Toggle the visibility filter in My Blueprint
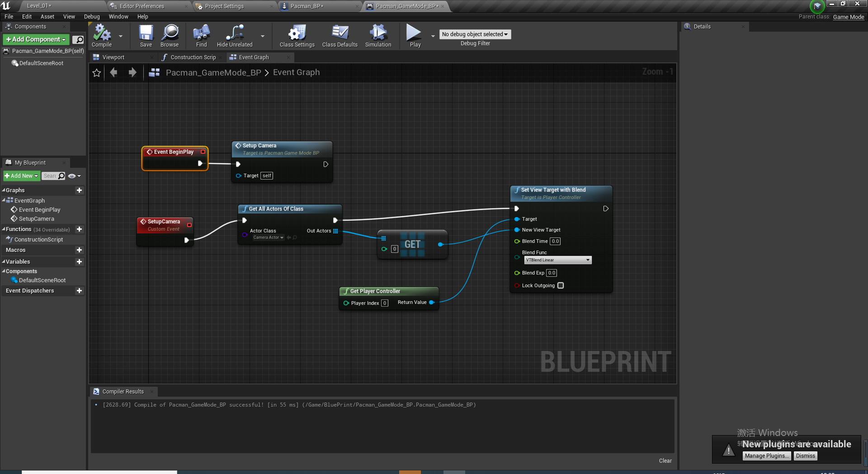 [72, 176]
